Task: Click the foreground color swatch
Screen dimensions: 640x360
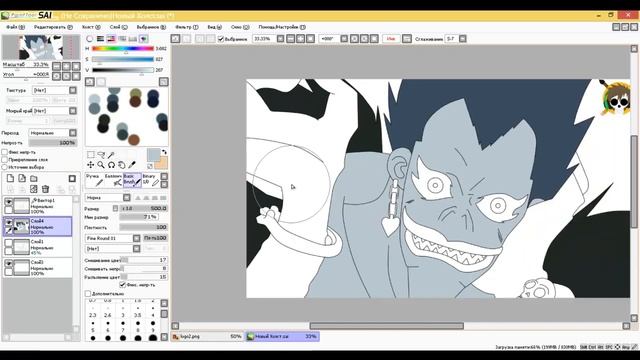Action: pyautogui.click(x=153, y=155)
